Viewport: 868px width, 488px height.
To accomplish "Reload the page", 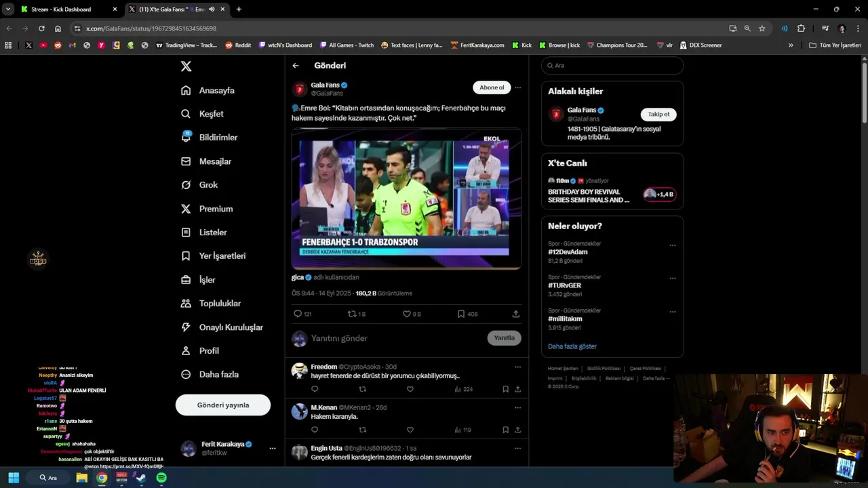I will [x=41, y=28].
